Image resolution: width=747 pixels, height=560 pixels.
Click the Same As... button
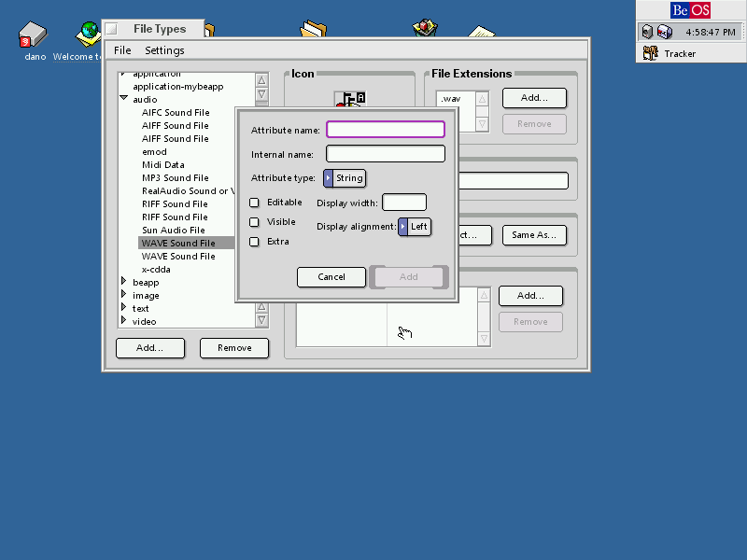(534, 235)
